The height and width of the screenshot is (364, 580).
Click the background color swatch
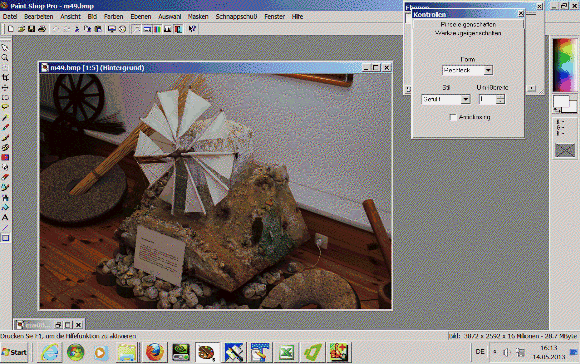(573, 107)
